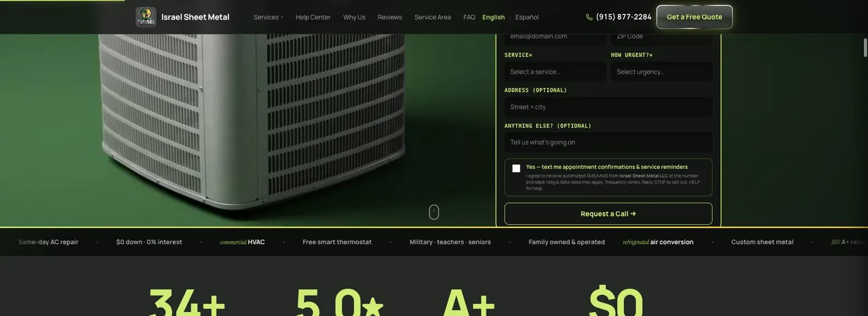The height and width of the screenshot is (316, 868).
Task: Click the page vertical scrollbar thumb
Action: click(865, 48)
